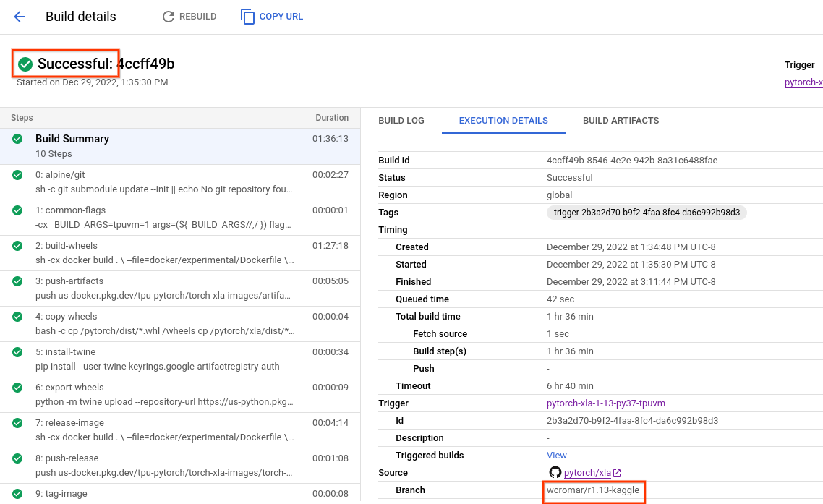823x504 pixels.
Task: Click the Steps column header
Action: coord(22,118)
